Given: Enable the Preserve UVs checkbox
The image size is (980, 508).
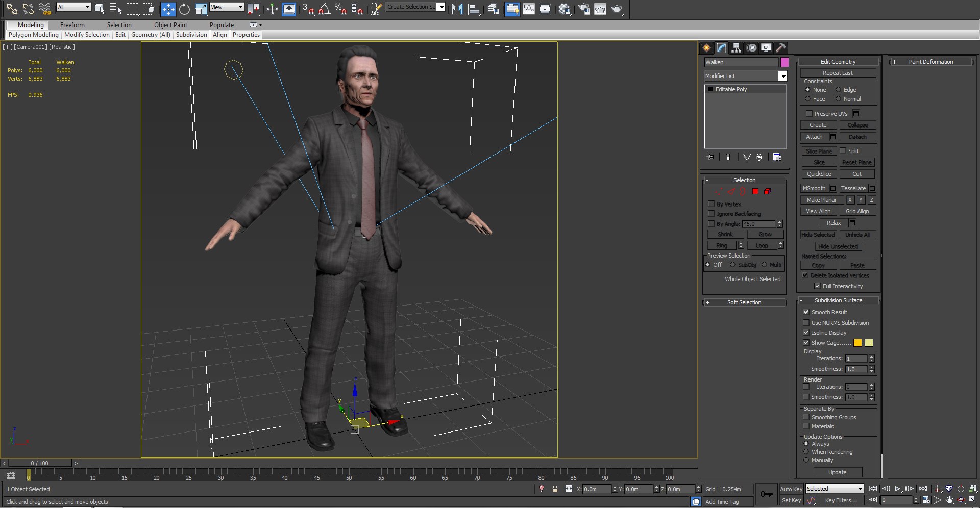Looking at the screenshot, I should pyautogui.click(x=808, y=113).
